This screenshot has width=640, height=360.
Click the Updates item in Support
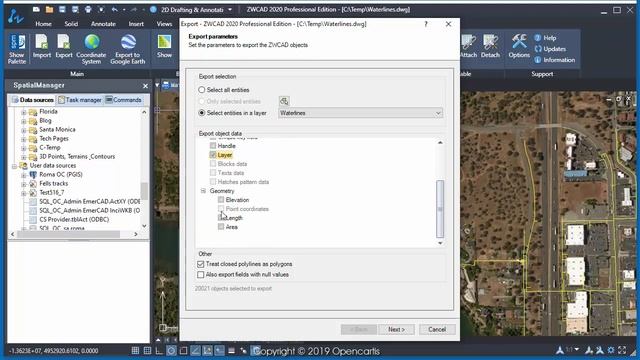click(x=550, y=49)
